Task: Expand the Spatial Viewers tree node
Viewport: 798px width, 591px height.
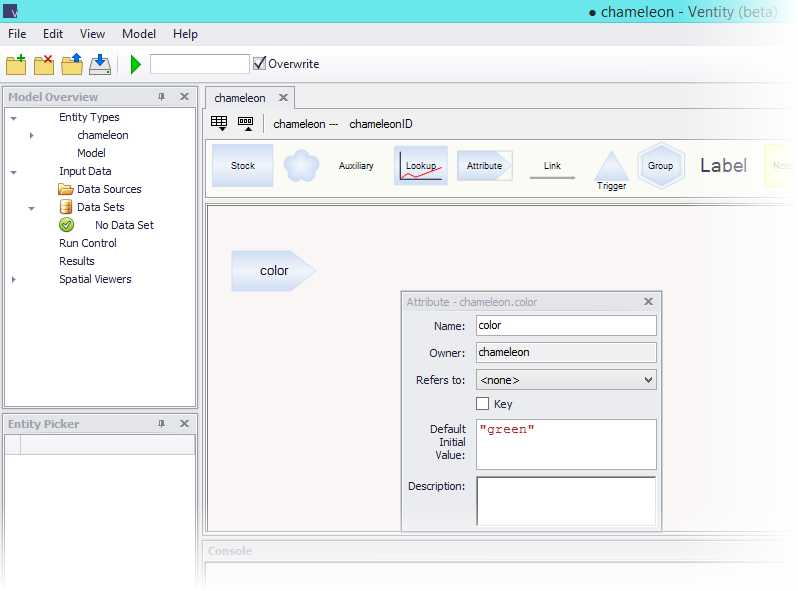Action: (14, 279)
